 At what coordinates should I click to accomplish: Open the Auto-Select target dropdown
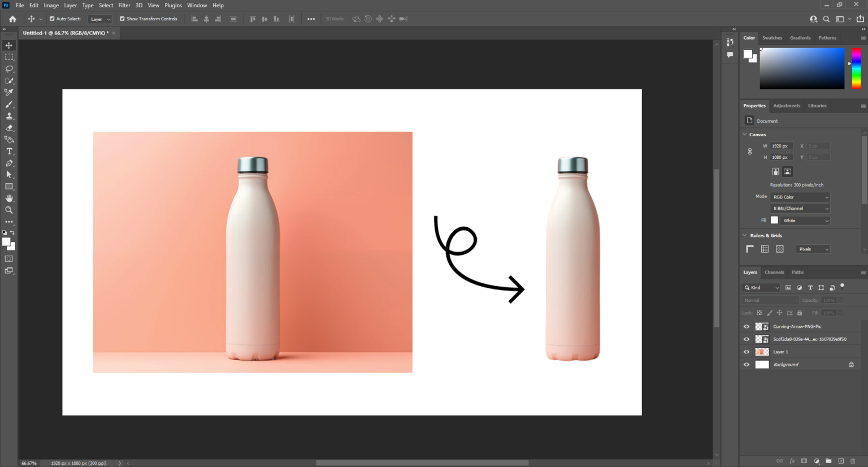click(99, 19)
